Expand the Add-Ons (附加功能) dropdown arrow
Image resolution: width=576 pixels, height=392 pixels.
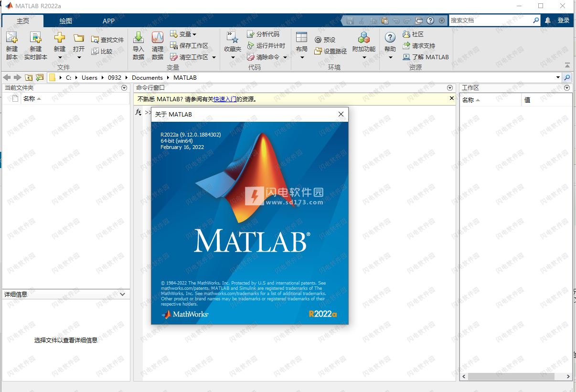tap(364, 57)
